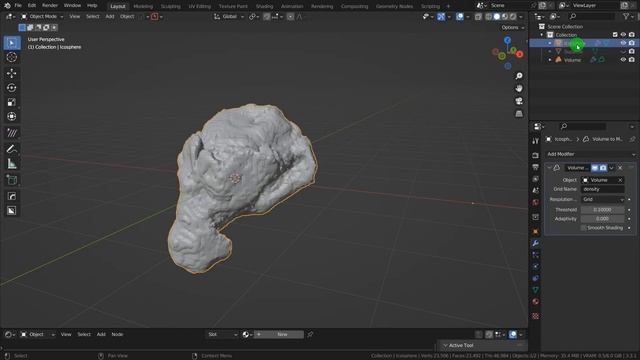Viewport: 640px width, 360px height.
Task: Enable Smooth Shading checkbox
Action: click(x=584, y=228)
